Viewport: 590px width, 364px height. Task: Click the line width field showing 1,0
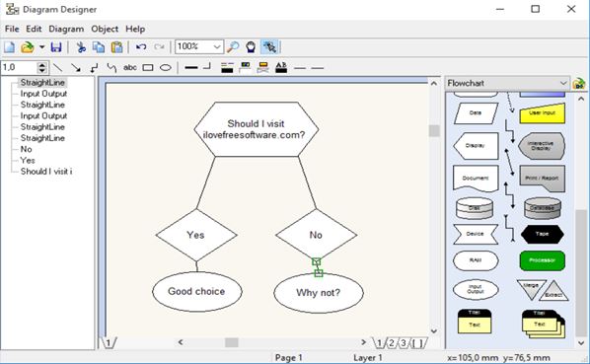click(x=19, y=68)
